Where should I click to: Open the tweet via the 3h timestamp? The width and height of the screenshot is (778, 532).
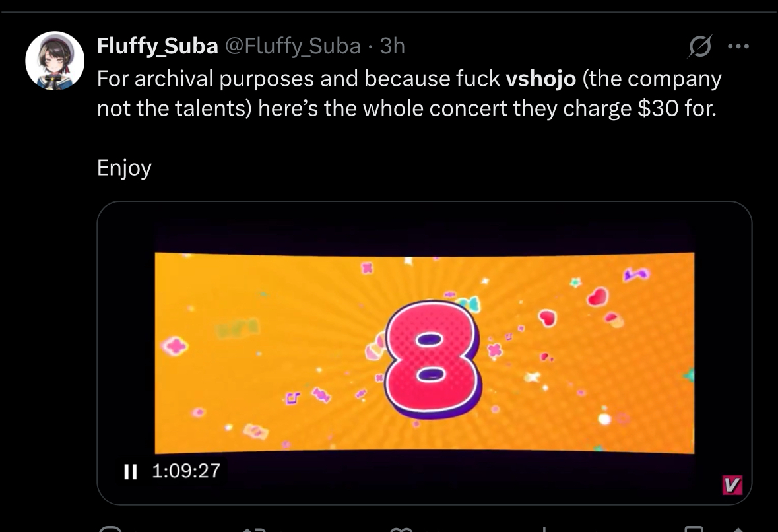click(x=393, y=46)
